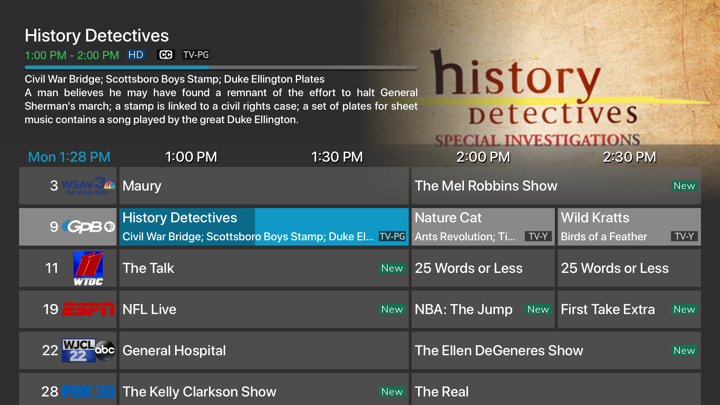
Task: Select the WTOC 11 channel logo
Action: click(88, 268)
